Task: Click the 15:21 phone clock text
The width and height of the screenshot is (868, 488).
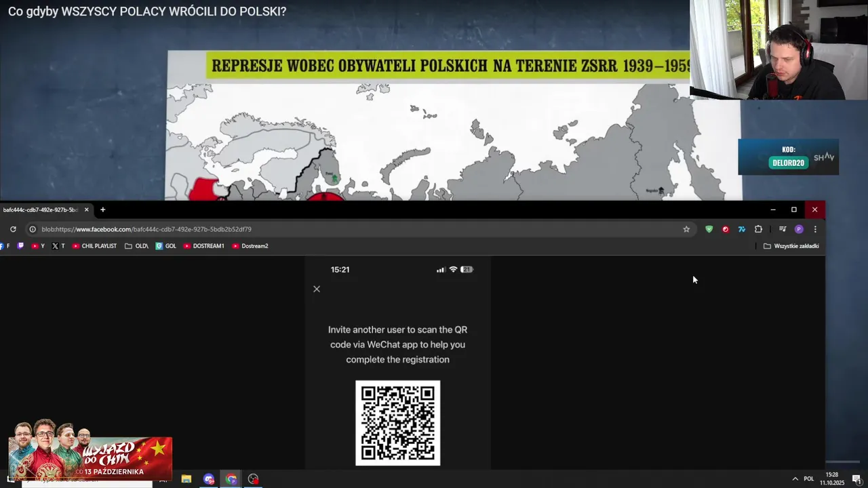Action: pyautogui.click(x=340, y=270)
